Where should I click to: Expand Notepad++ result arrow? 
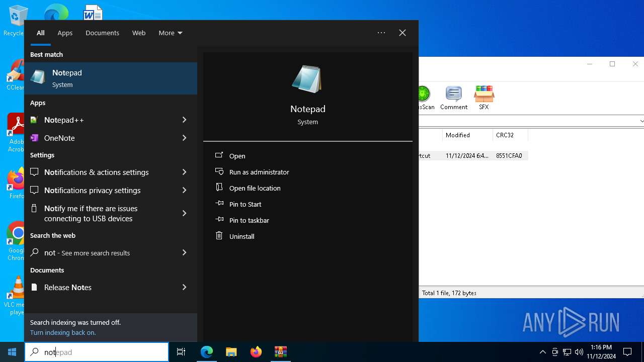point(184,120)
